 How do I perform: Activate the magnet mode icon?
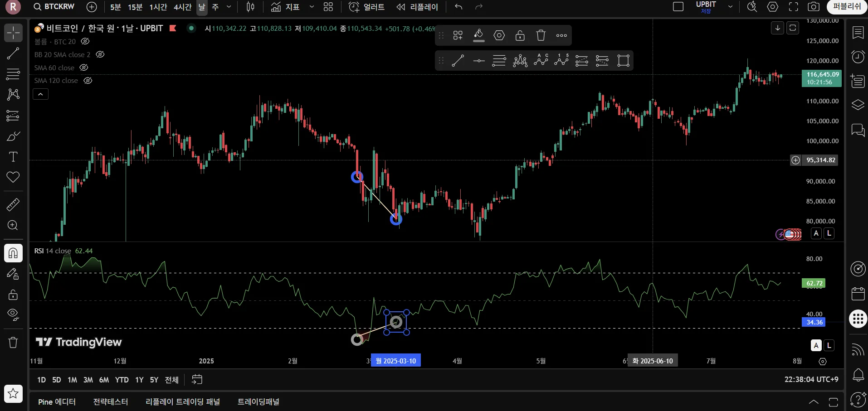(x=13, y=253)
